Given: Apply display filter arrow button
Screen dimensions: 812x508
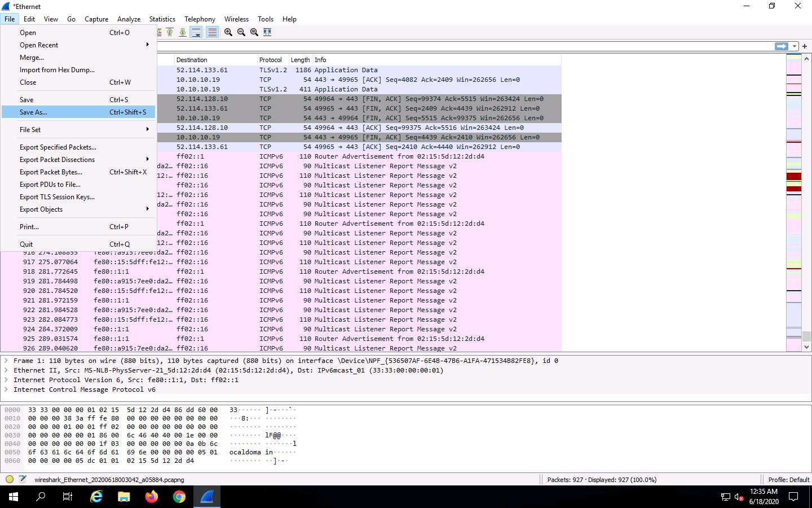Looking at the screenshot, I should point(782,46).
